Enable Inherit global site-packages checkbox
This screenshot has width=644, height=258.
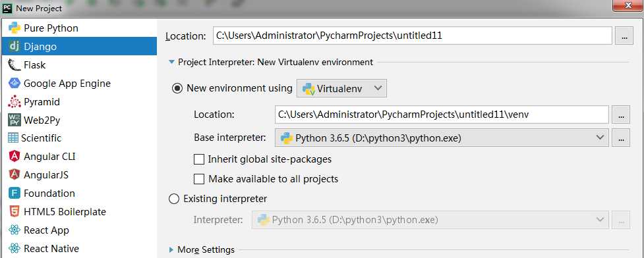pos(199,159)
